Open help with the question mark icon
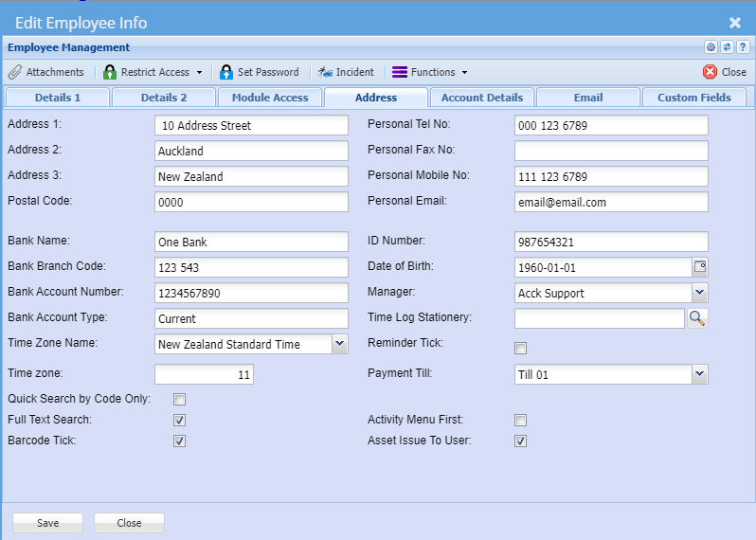This screenshot has width=756, height=540. [742, 47]
